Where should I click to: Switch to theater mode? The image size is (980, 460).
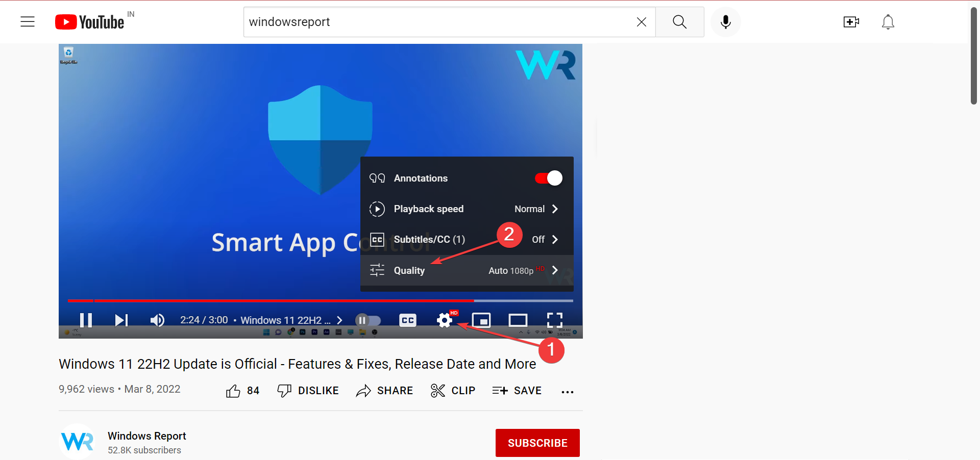tap(517, 320)
